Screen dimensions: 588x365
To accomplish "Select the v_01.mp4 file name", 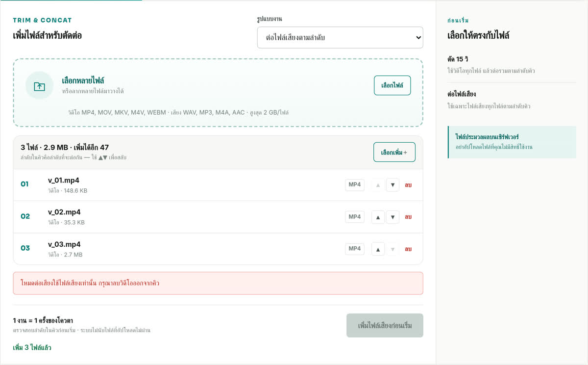I will (x=64, y=180).
